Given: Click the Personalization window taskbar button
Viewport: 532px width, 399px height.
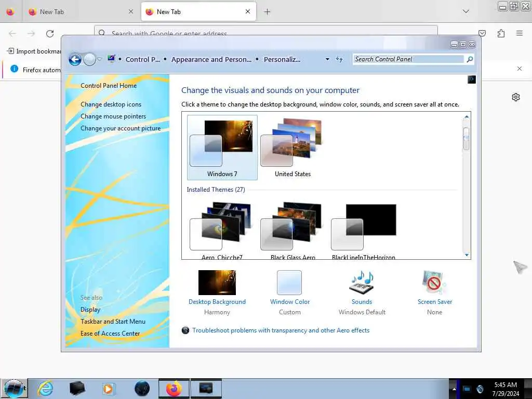Looking at the screenshot, I should point(206,389).
